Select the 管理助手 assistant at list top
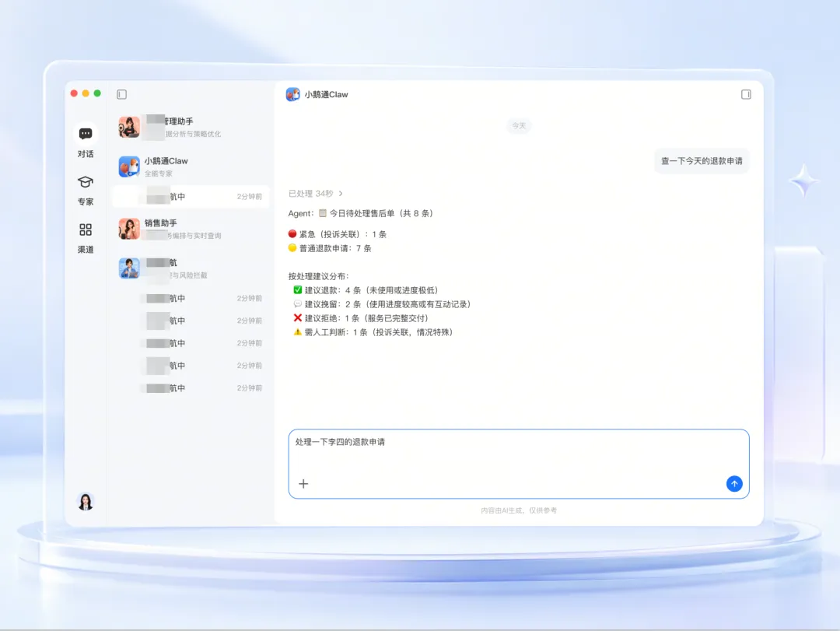Screen dimensions: 840x631 (x=191, y=127)
